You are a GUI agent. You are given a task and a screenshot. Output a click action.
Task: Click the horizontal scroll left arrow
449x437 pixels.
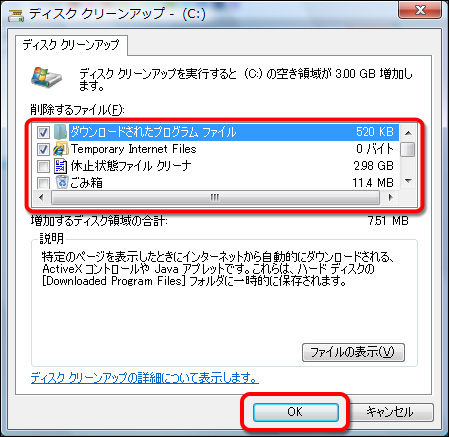pos(41,197)
